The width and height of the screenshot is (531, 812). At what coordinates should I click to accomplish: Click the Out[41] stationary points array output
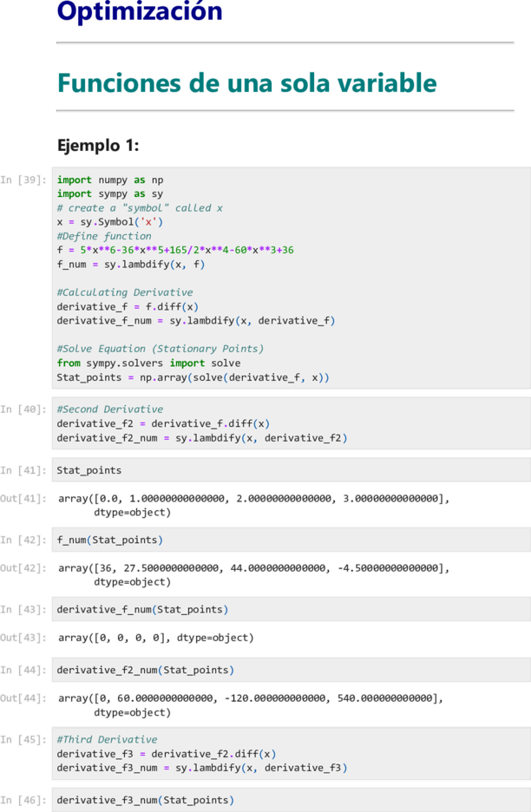[253, 506]
